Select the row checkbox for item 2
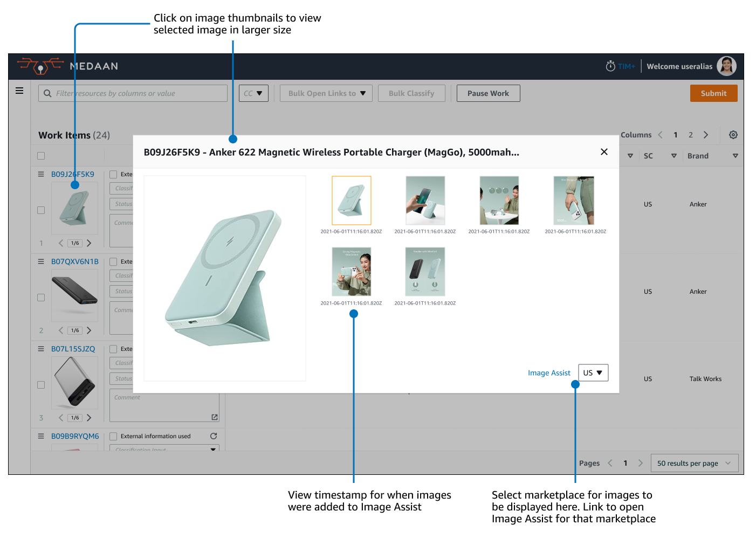Viewport: 756px width, 539px height. 41,298
